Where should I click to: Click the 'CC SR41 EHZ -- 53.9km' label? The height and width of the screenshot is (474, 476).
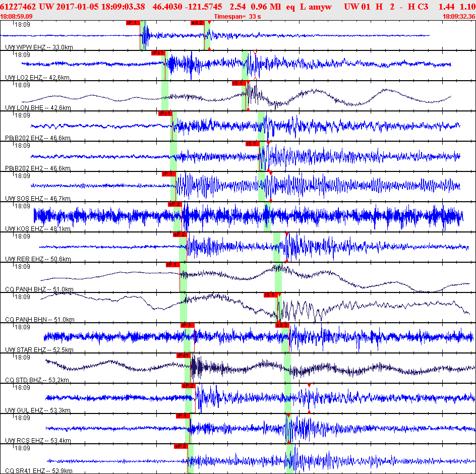coord(38,470)
